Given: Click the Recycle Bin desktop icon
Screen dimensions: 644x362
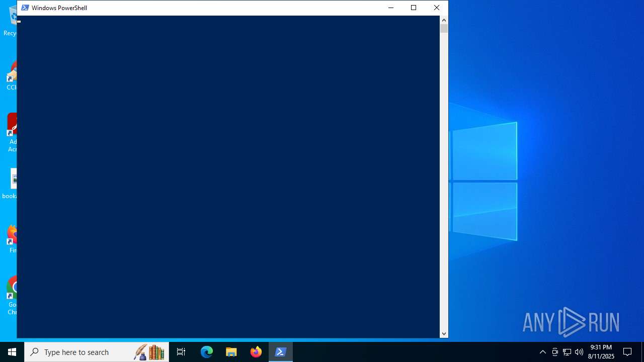Looking at the screenshot, I should click(x=10, y=21).
